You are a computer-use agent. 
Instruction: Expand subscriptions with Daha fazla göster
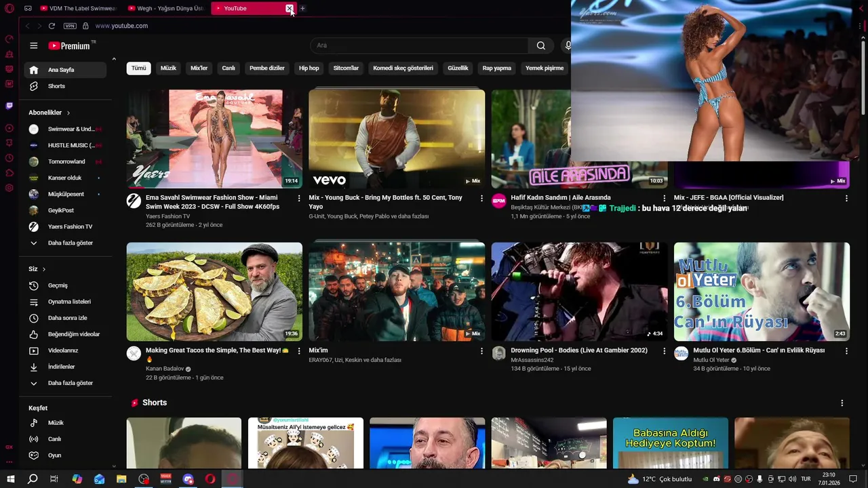(x=65, y=243)
